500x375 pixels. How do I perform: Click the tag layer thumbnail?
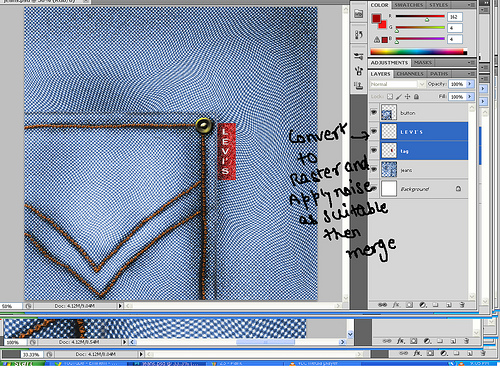pyautogui.click(x=389, y=151)
